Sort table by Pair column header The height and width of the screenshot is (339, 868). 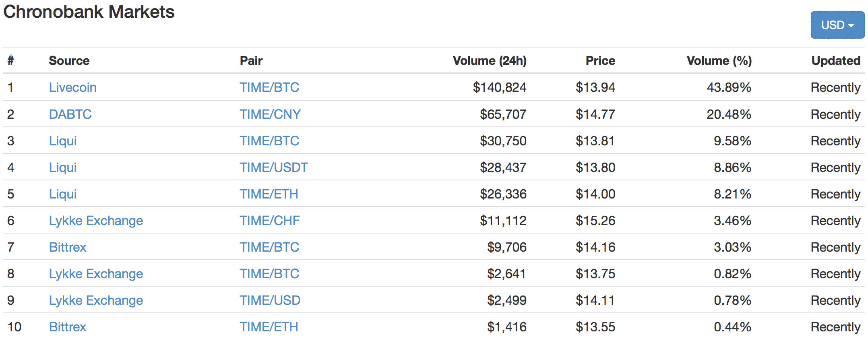251,61
